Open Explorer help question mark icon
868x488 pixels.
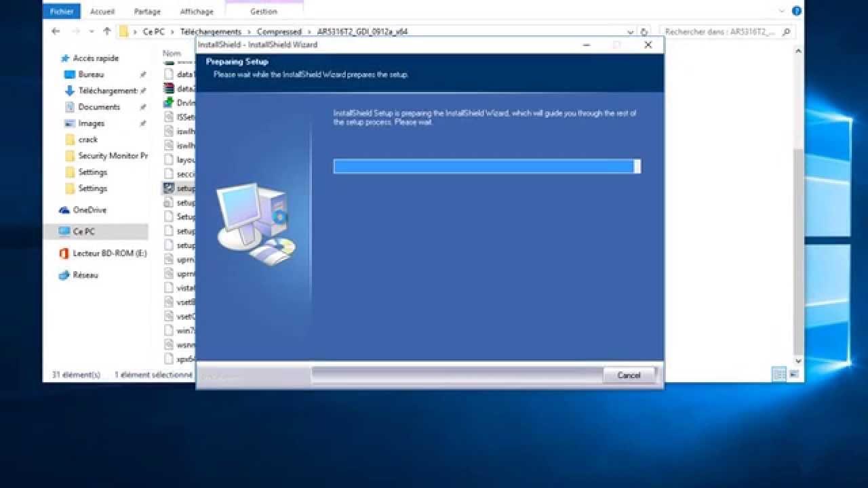pyautogui.click(x=797, y=11)
